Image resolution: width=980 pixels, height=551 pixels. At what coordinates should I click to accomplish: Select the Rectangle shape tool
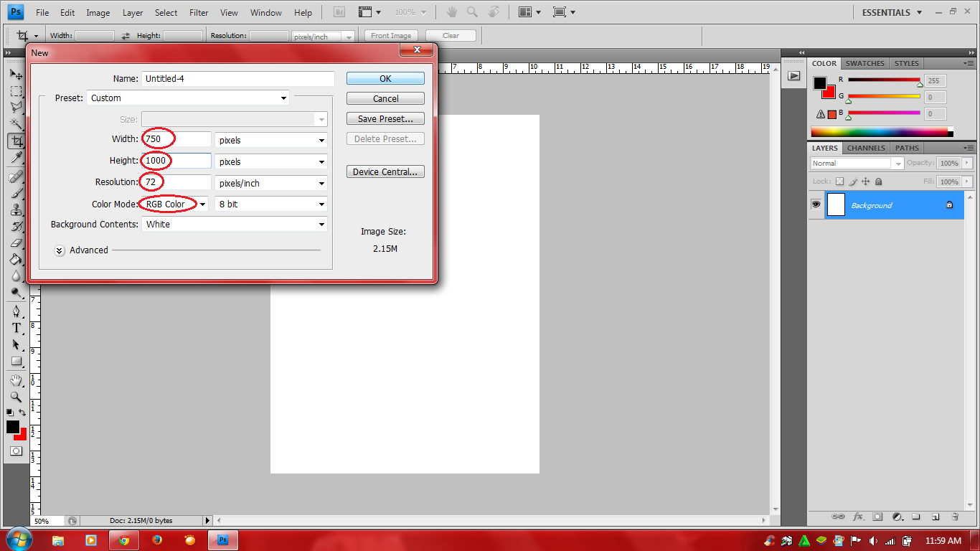[x=16, y=362]
